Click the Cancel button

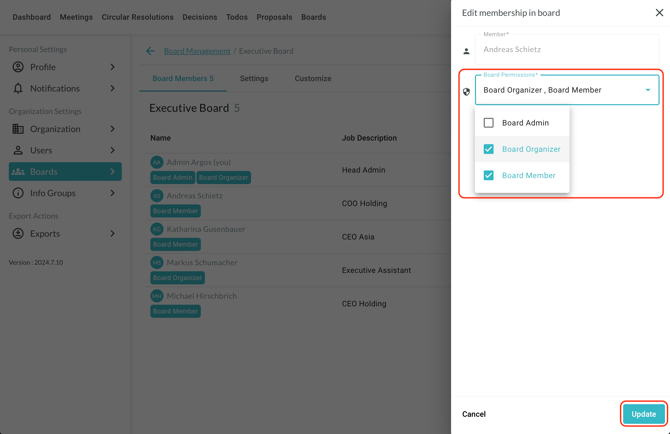[474, 414]
